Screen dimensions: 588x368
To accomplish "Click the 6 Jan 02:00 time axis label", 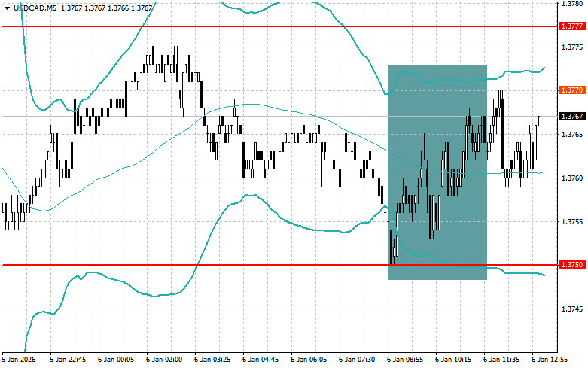I will [x=164, y=360].
